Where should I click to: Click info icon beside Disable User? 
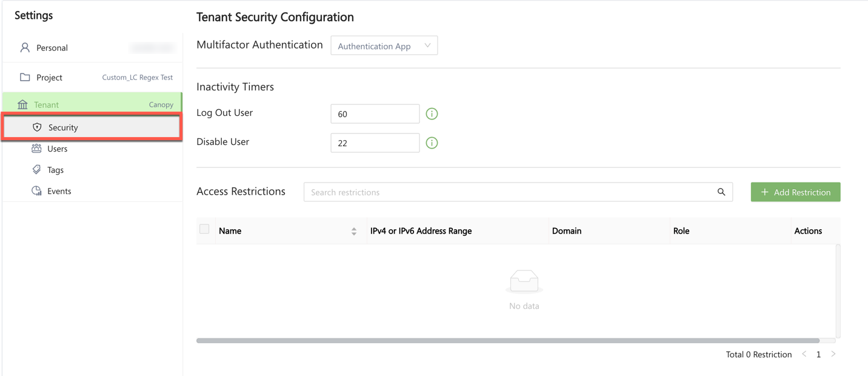pyautogui.click(x=432, y=143)
